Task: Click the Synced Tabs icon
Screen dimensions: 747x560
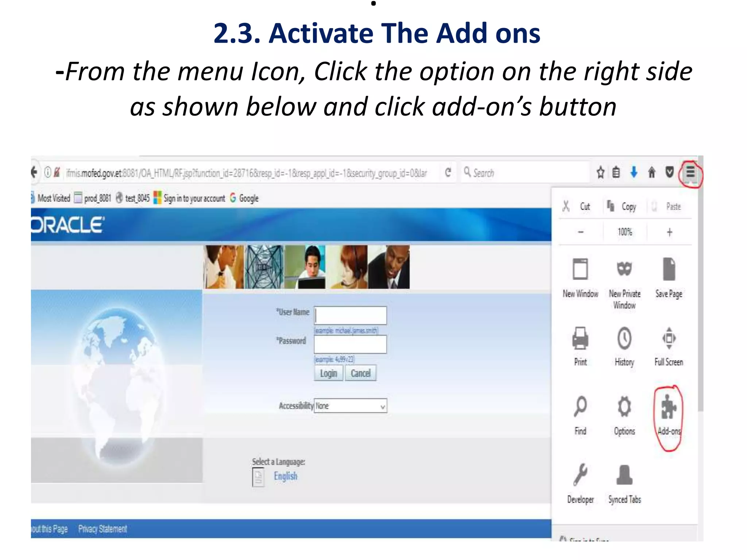Action: tap(624, 475)
